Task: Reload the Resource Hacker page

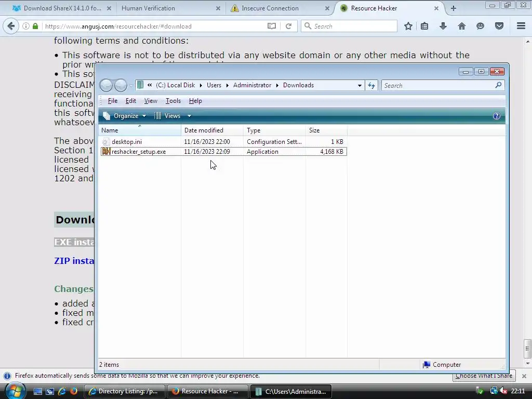Action: [x=288, y=26]
